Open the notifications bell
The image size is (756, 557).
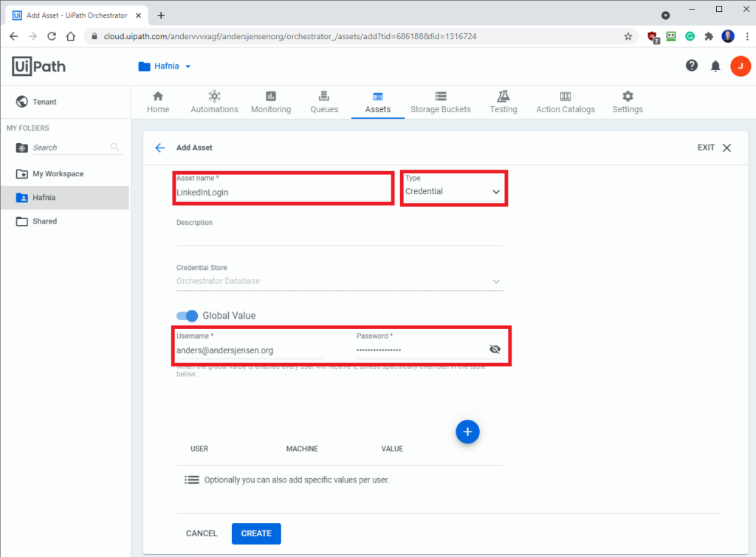click(x=715, y=66)
